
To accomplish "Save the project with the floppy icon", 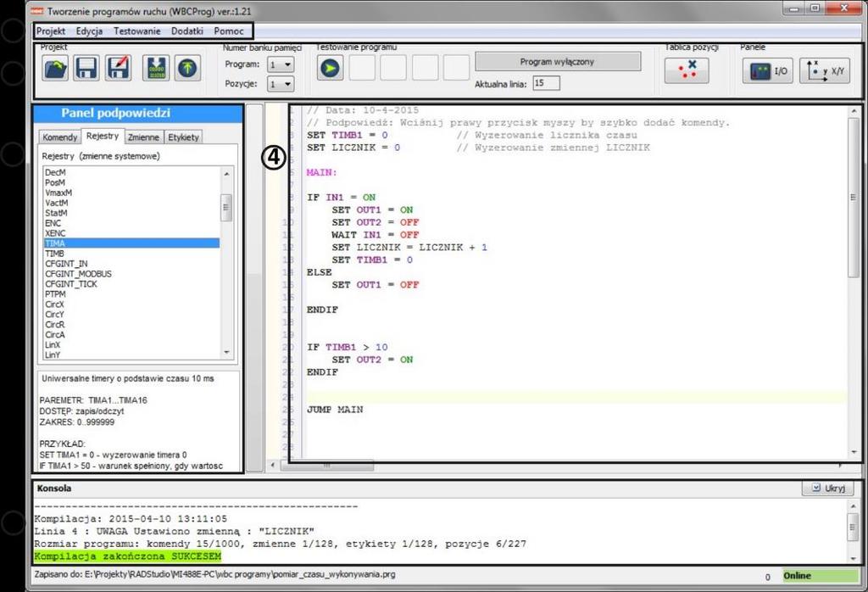I will click(x=86, y=68).
